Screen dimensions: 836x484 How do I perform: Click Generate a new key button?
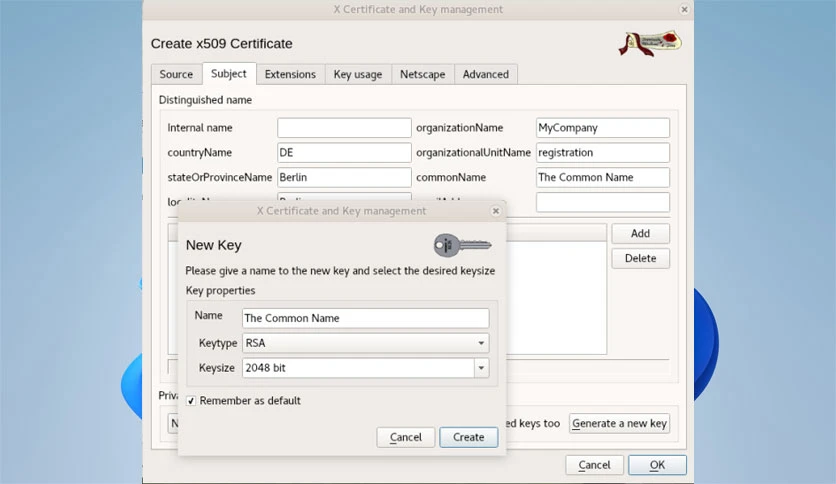tap(620, 423)
